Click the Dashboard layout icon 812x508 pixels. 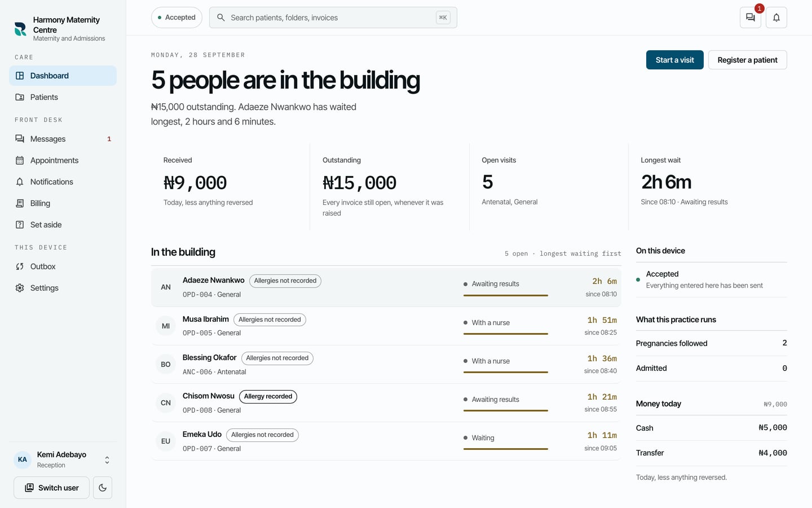pyautogui.click(x=20, y=76)
